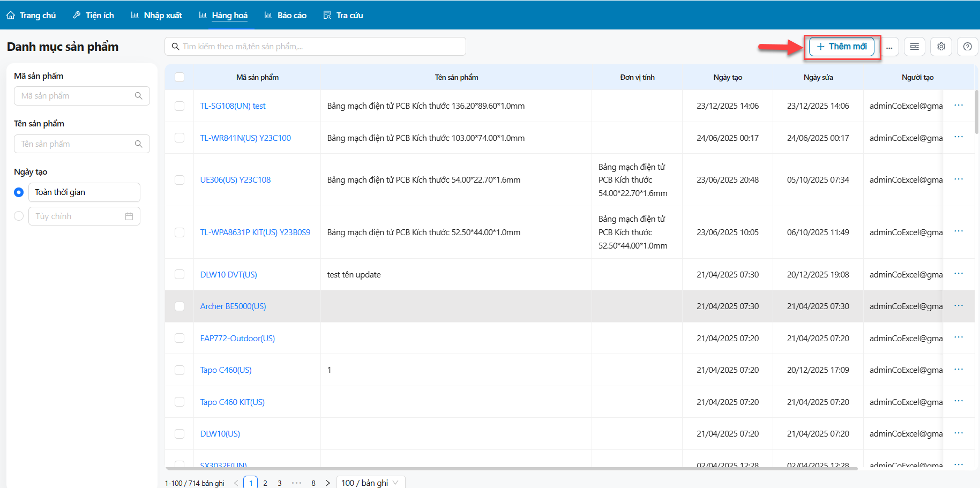Open the column display layout icon

[x=915, y=47]
